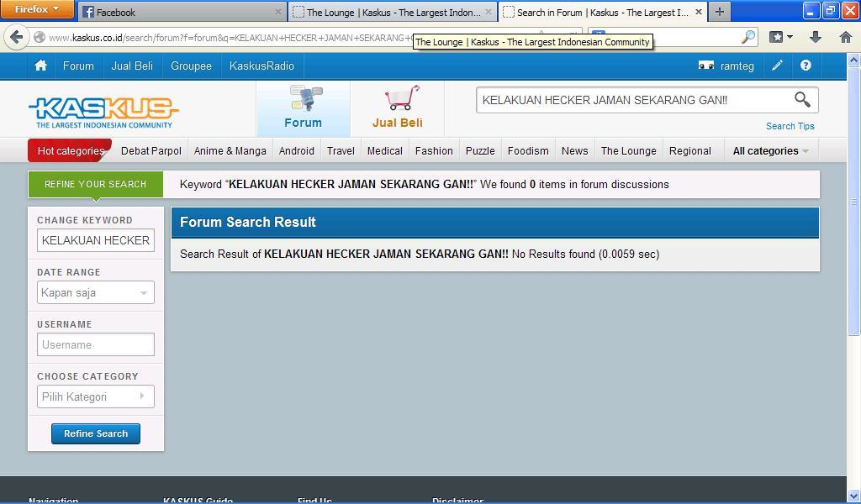Open the Anime & Manga category

tap(230, 151)
